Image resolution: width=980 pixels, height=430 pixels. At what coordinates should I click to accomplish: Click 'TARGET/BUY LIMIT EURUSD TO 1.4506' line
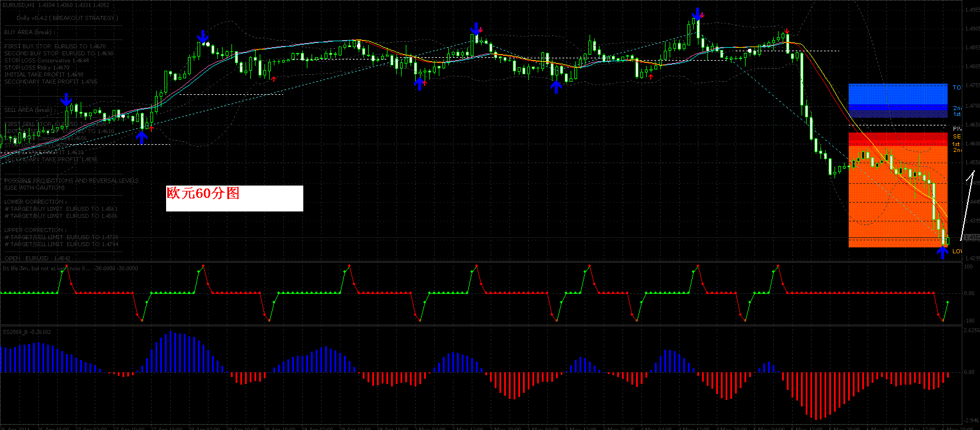pyautogui.click(x=61, y=216)
